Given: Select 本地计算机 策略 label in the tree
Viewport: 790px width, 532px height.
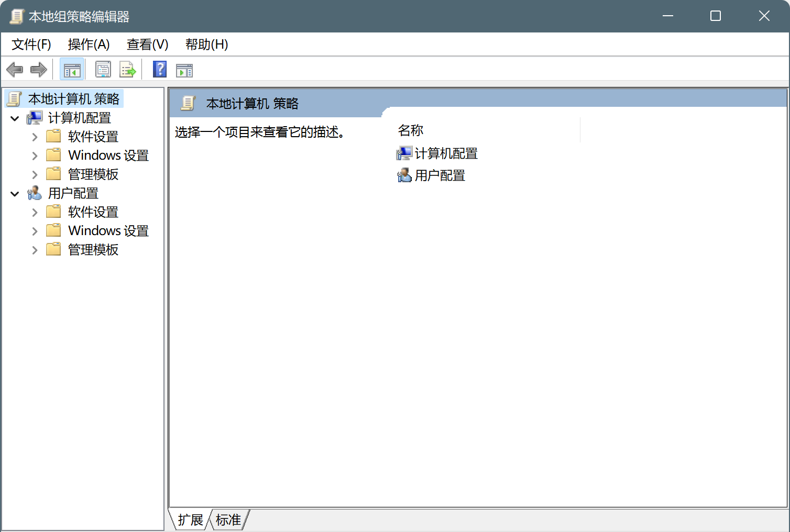Looking at the screenshot, I should coord(74,99).
